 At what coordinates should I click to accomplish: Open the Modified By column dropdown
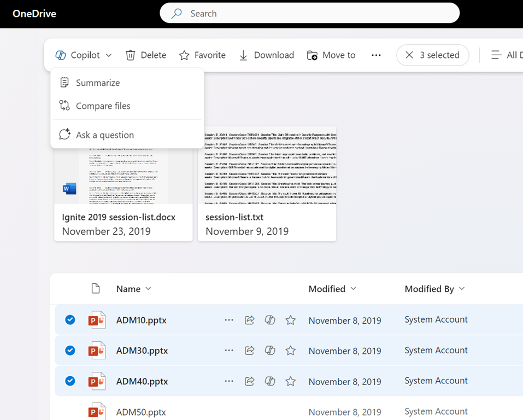pyautogui.click(x=462, y=289)
